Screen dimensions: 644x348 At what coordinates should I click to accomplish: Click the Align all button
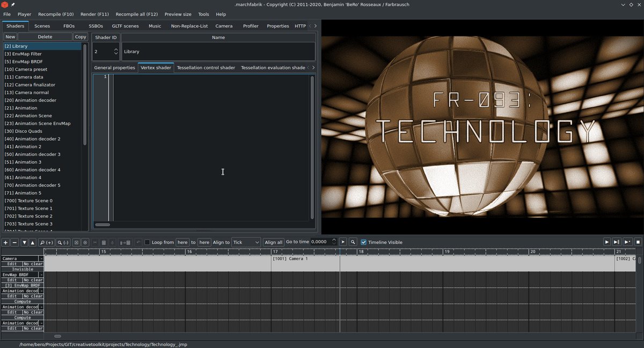click(x=274, y=242)
